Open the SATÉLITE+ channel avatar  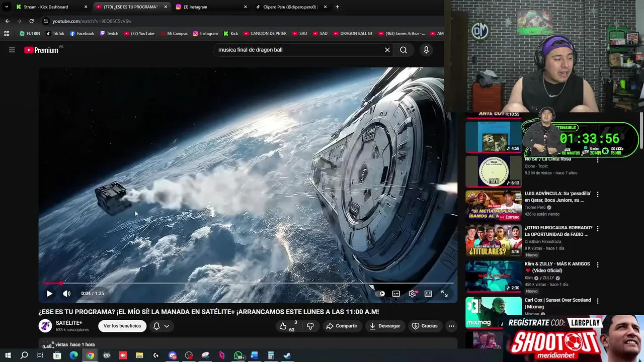click(x=45, y=326)
